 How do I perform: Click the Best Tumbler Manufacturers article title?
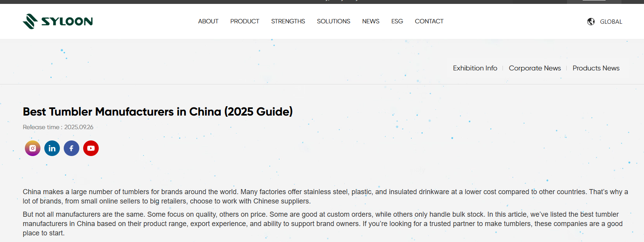coord(158,112)
